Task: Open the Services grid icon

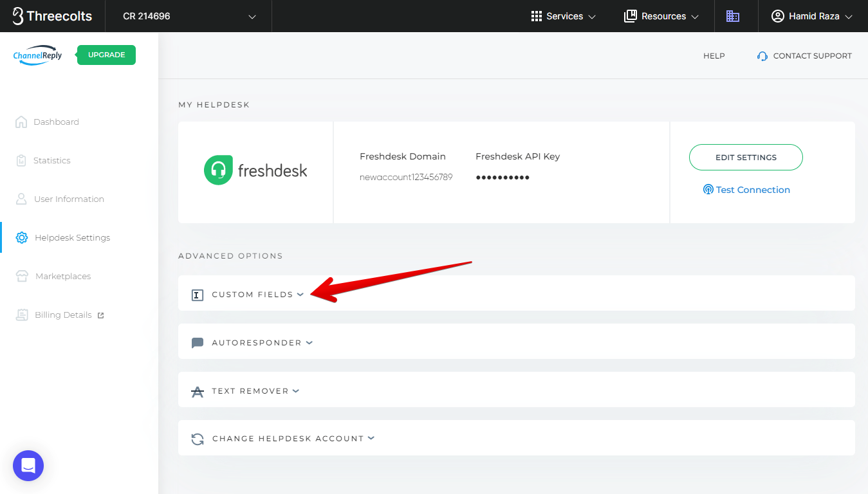Action: coord(537,16)
